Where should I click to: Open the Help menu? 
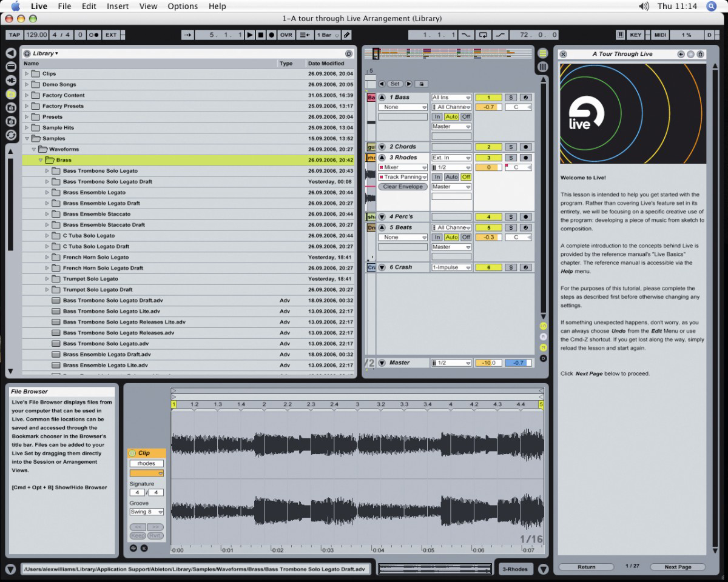[x=217, y=6]
